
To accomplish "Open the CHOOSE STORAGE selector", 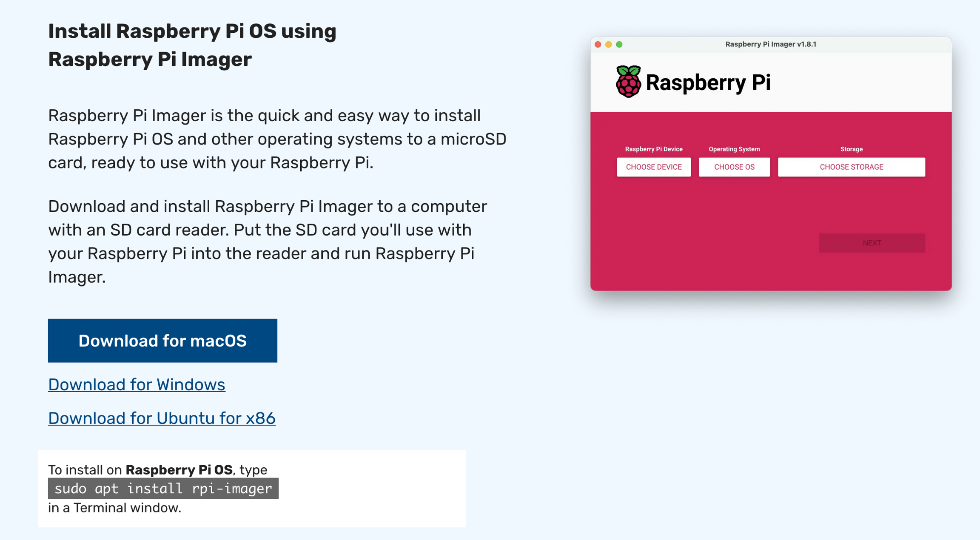I will 851,167.
